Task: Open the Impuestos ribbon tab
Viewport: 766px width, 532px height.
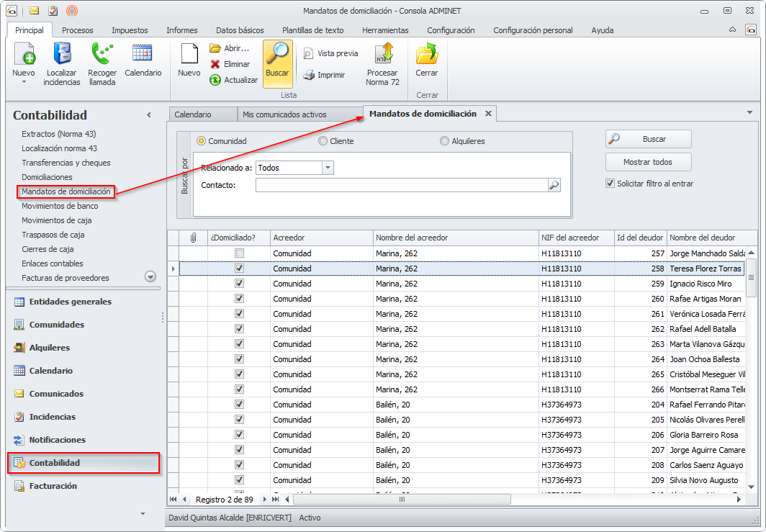Action: (x=130, y=30)
